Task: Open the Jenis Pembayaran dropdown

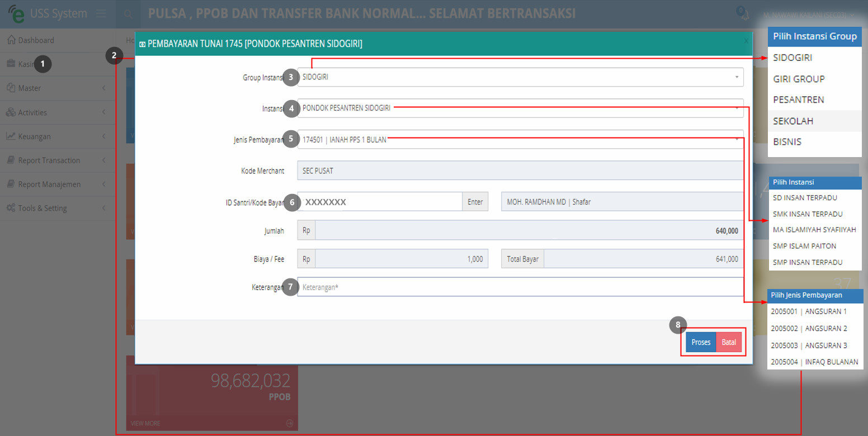Action: (520, 139)
